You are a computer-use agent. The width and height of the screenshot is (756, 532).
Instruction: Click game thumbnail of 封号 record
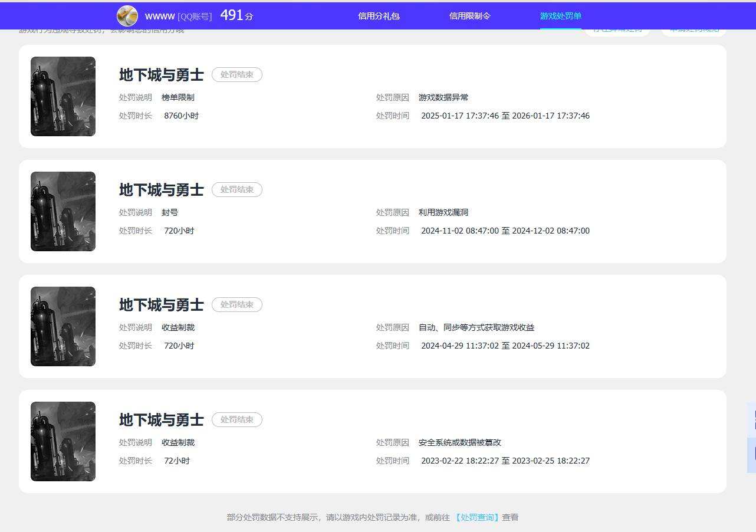point(63,211)
